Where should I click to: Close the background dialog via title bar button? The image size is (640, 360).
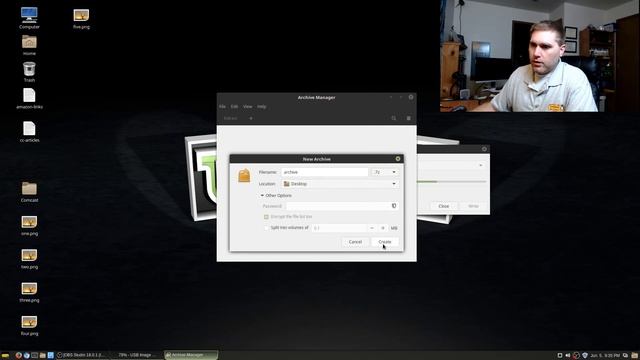click(484, 149)
